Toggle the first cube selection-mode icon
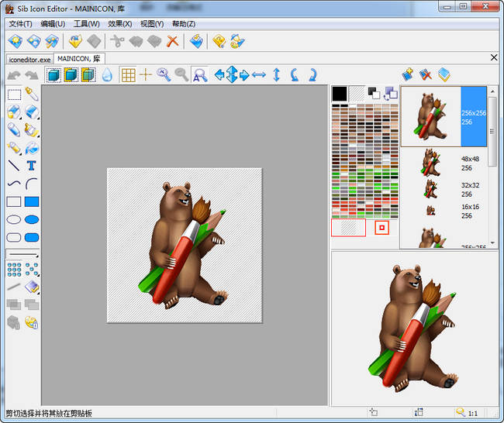The image size is (504, 423). (54, 75)
